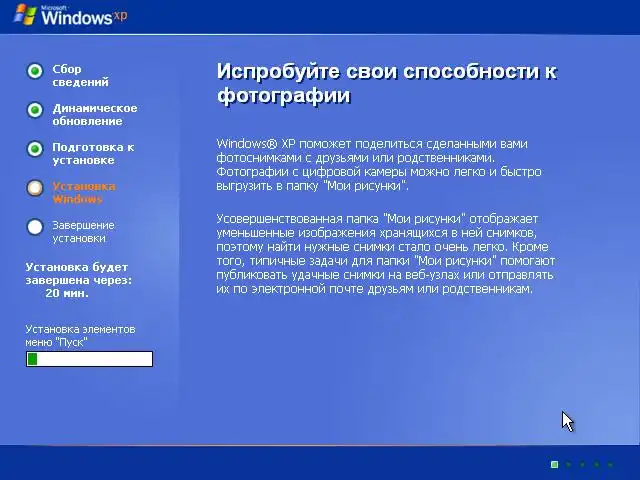This screenshot has width=640, height=480.
Task: Click the bright green slide indicator square
Action: pyautogui.click(x=554, y=464)
